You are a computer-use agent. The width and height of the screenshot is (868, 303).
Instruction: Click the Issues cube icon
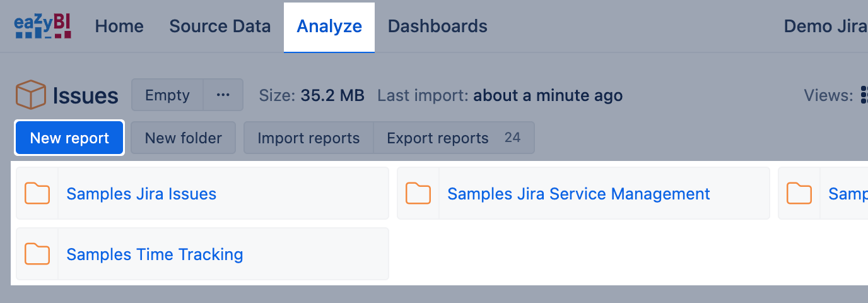coord(30,95)
